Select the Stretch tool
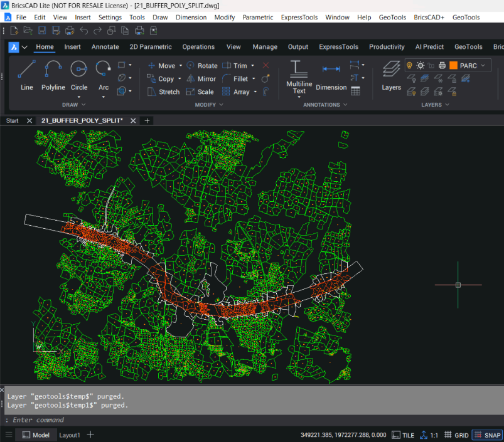 pos(163,92)
